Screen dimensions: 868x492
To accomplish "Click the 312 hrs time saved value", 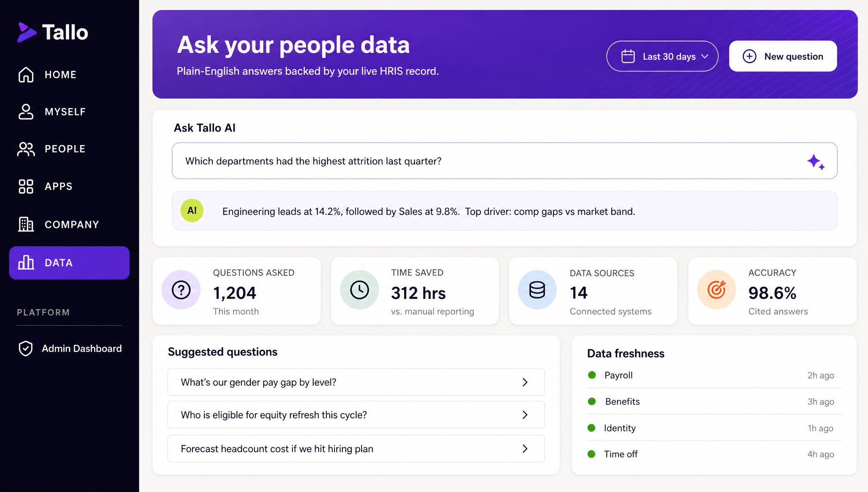I will [x=418, y=293].
